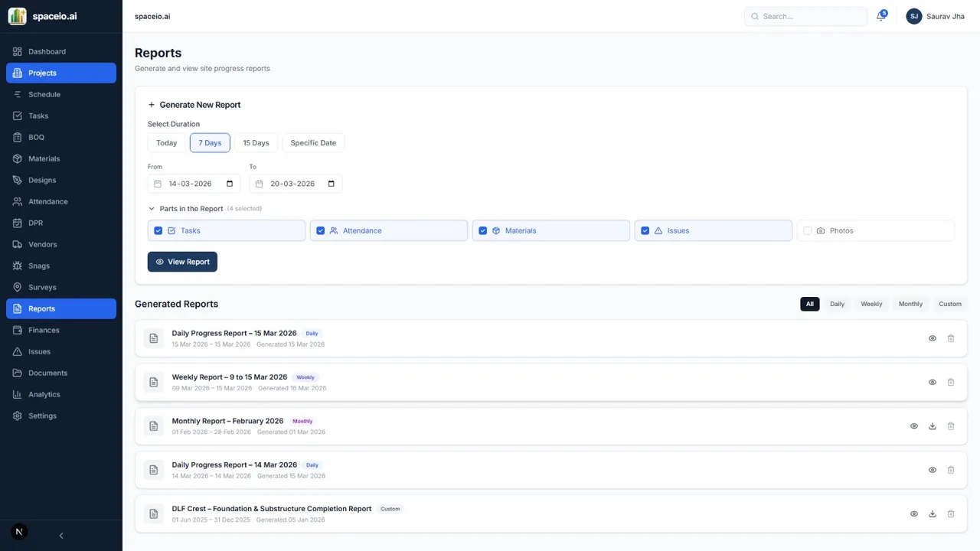
Task: Collapse the sidebar with the chevron arrow
Action: pos(61,536)
